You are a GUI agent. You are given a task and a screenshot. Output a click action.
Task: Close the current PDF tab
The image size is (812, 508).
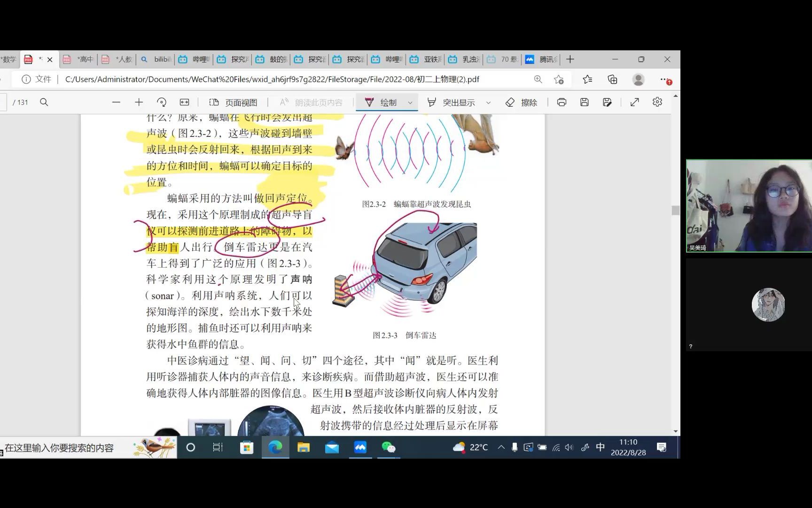pos(50,59)
